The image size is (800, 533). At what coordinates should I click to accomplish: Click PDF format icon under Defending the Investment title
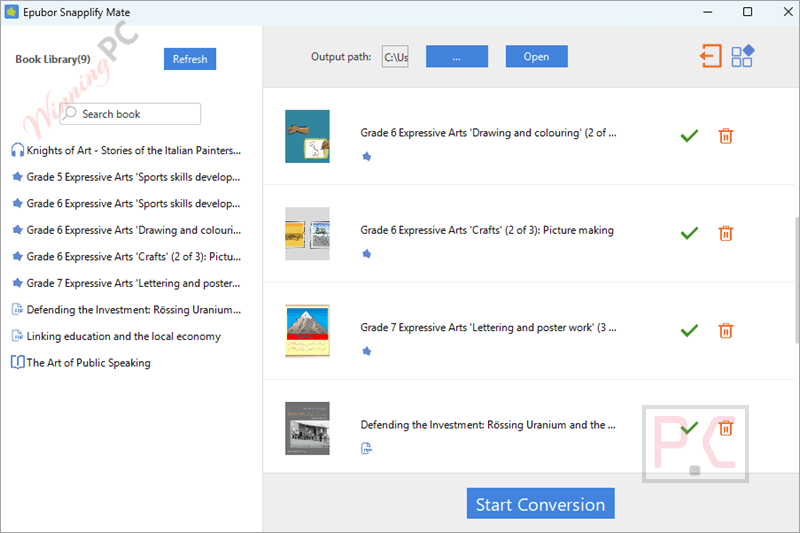(x=366, y=448)
